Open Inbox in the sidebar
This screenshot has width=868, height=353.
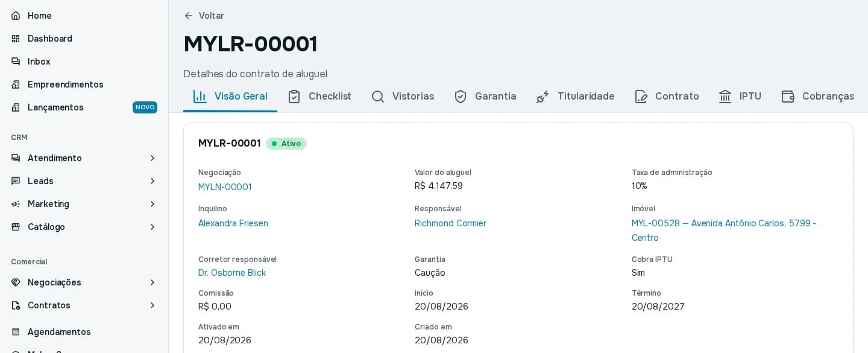point(84,62)
